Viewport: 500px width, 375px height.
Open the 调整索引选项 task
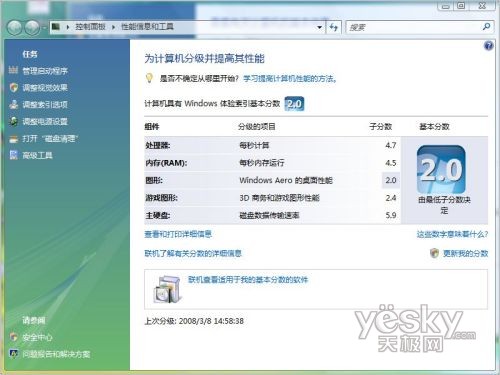point(45,105)
